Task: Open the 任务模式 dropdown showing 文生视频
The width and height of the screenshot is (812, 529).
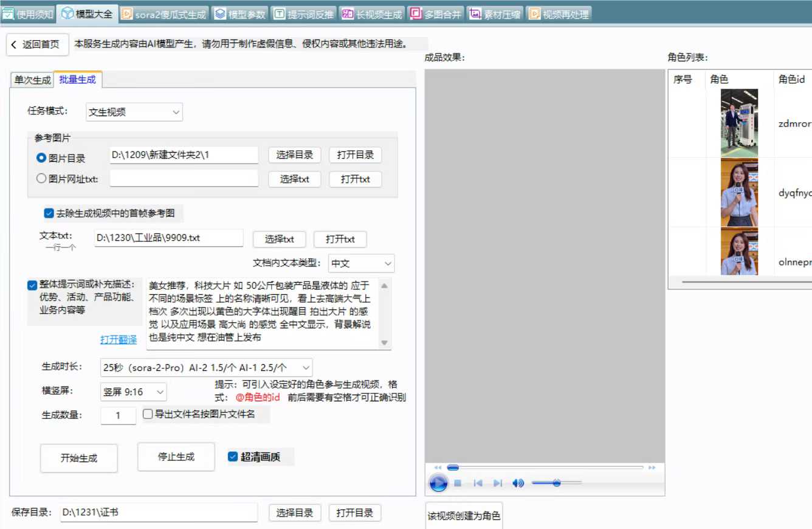Action: click(x=134, y=112)
